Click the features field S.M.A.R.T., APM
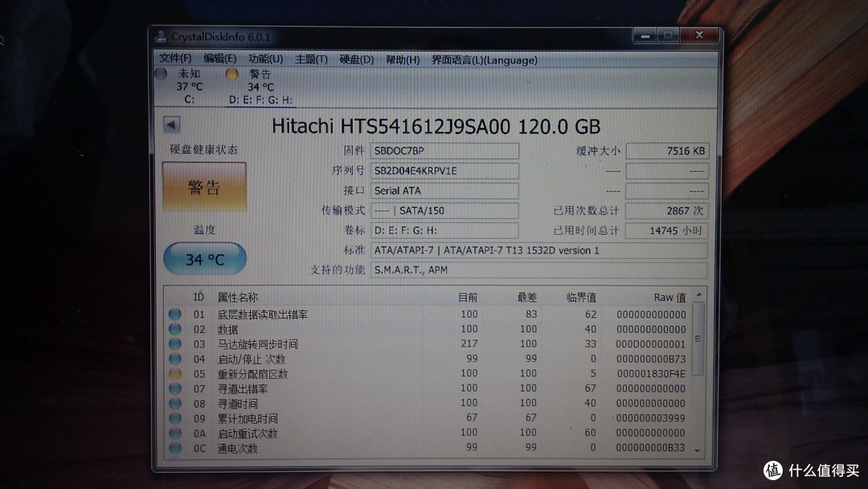Viewport: 868px width, 489px height. pyautogui.click(x=538, y=269)
